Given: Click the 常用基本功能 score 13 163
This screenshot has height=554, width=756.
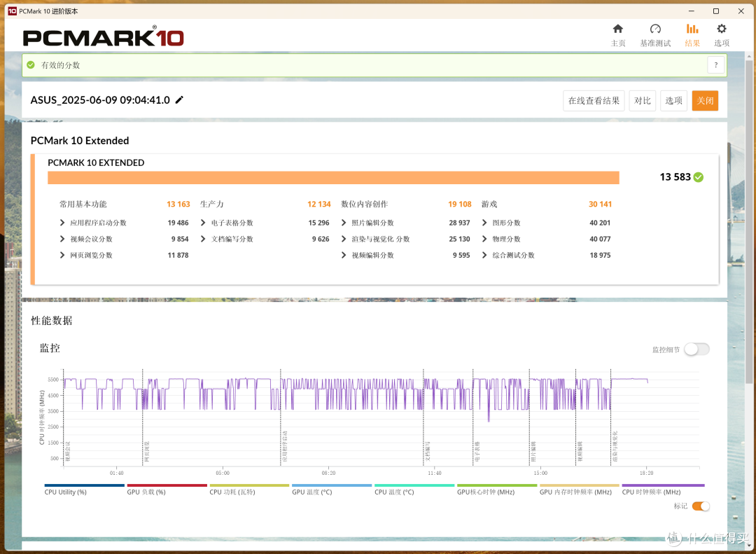Looking at the screenshot, I should point(178,204).
